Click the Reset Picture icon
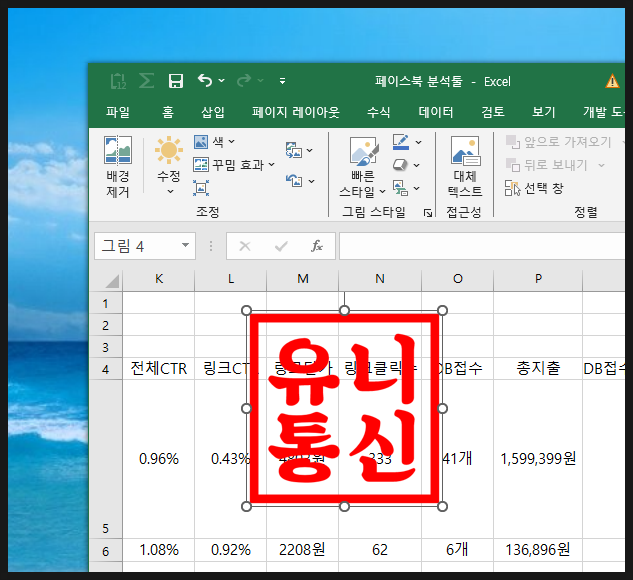This screenshot has height=580, width=633. point(294,180)
